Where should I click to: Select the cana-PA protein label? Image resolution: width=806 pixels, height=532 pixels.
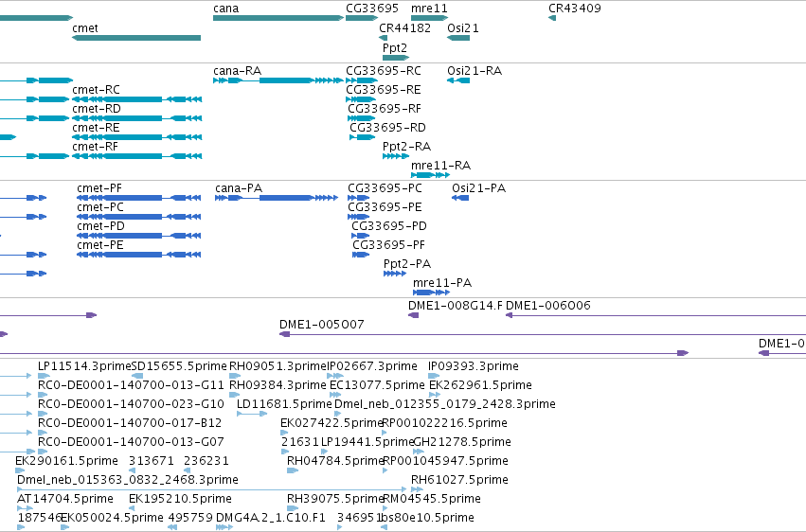pos(239,188)
